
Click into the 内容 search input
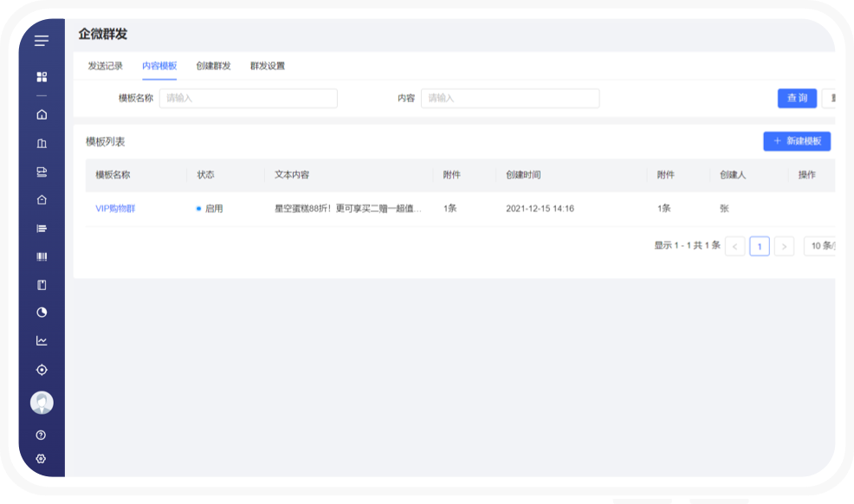(510, 99)
